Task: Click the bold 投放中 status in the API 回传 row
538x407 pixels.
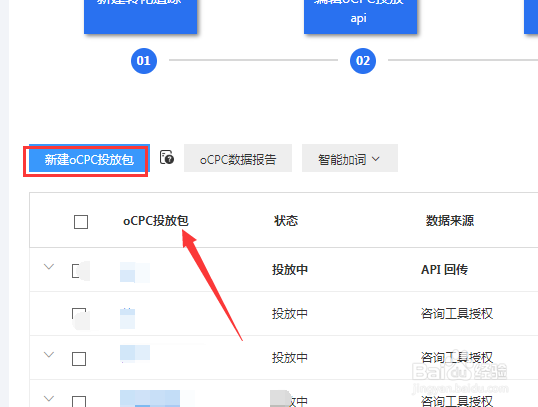Action: pyautogui.click(x=290, y=269)
